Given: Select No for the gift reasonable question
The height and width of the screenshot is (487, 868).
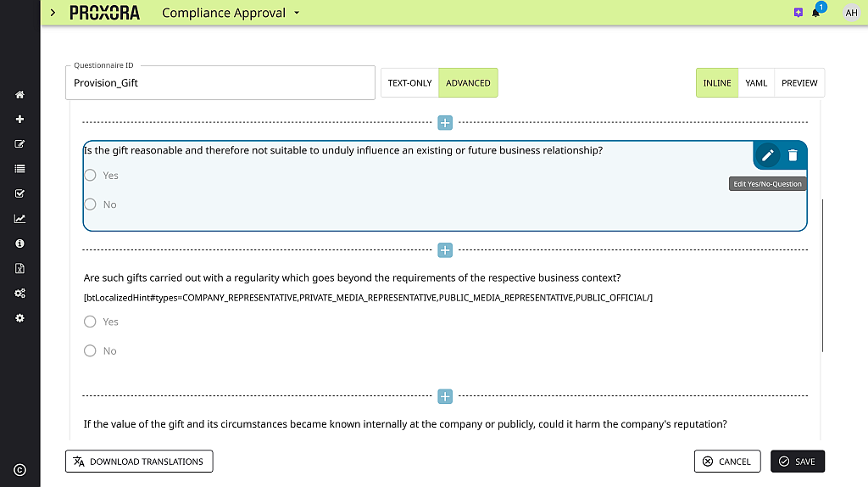Looking at the screenshot, I should tap(90, 204).
